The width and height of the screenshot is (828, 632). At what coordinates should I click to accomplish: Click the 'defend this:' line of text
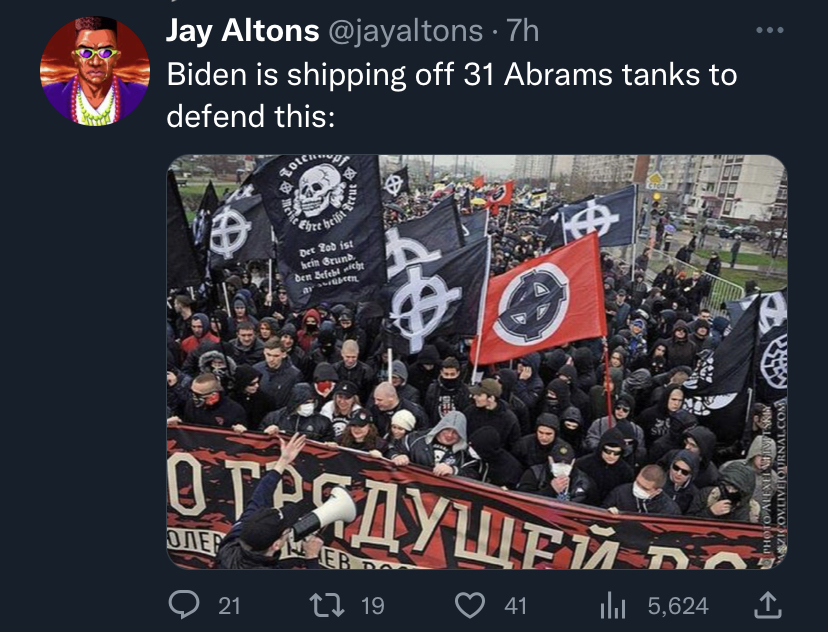251,116
